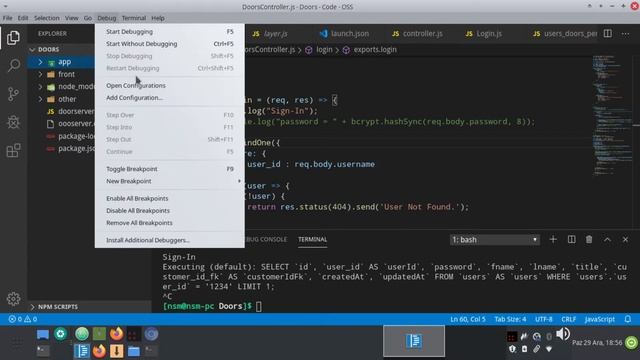Open the application launcher grid icon
Viewport: 640px width, 360px height.
click(x=17, y=342)
